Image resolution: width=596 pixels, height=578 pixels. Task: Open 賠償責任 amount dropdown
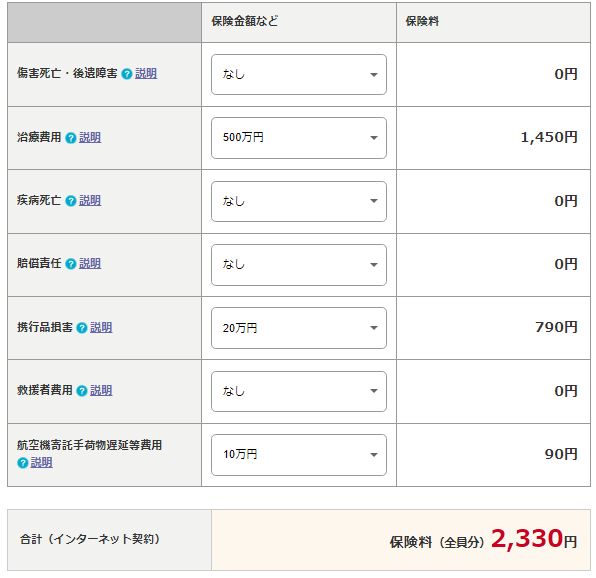pos(299,264)
